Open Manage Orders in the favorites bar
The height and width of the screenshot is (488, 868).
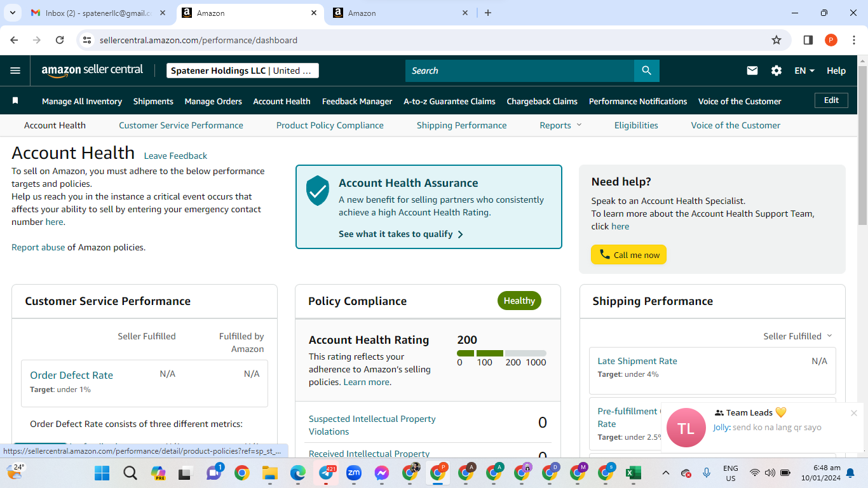tap(214, 101)
